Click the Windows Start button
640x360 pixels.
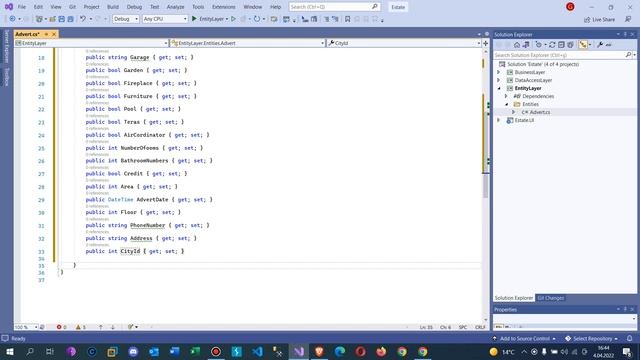tap(9, 351)
